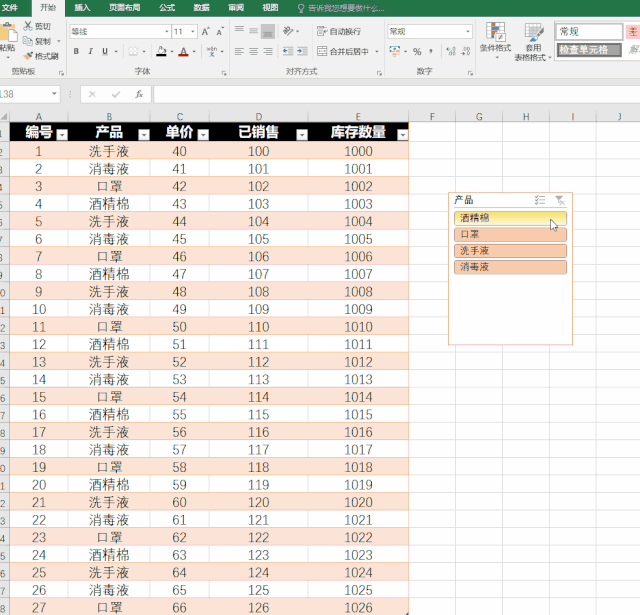This screenshot has width=640, height=615.
Task: Toggle Underline formatting
Action: click(x=105, y=51)
